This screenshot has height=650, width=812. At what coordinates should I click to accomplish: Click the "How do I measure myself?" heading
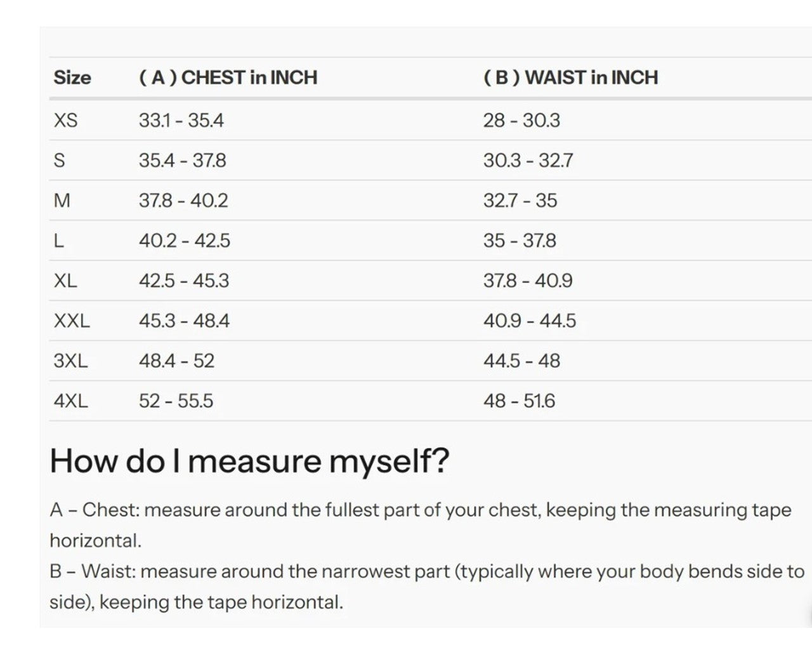249,460
